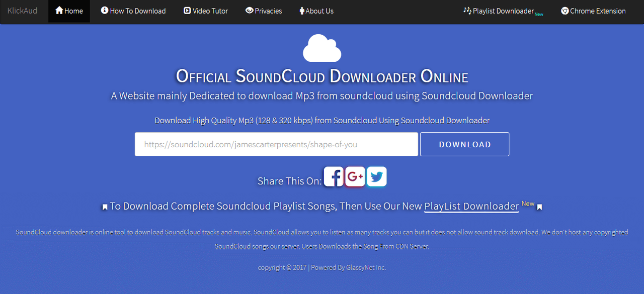Image resolution: width=644 pixels, height=294 pixels.
Task: Click 'Share This On:' label
Action: 289,181
